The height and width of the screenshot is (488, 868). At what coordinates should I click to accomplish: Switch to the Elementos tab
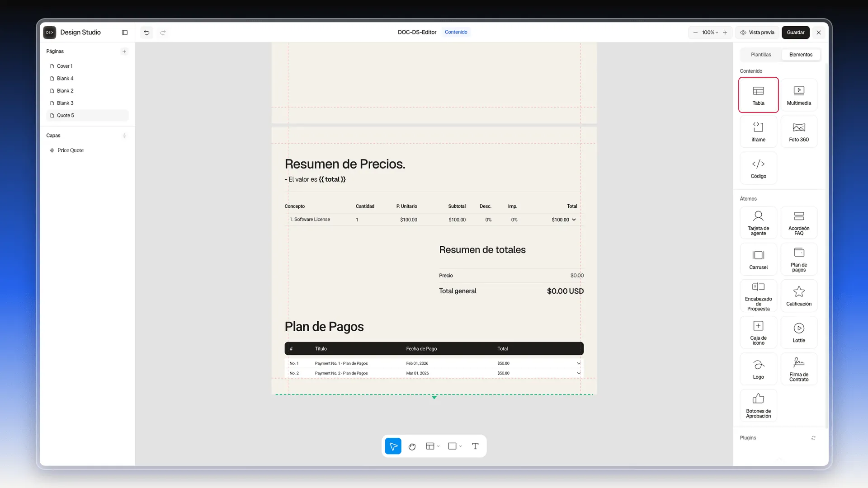pyautogui.click(x=801, y=55)
